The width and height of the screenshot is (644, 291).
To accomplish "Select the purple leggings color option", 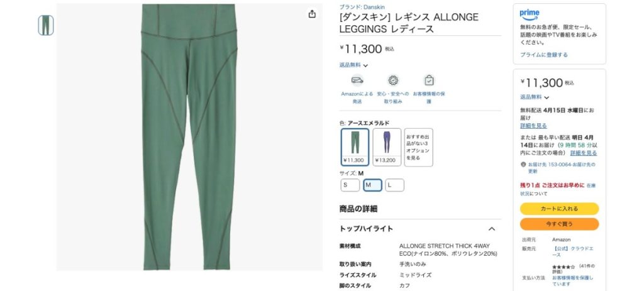I will (387, 147).
